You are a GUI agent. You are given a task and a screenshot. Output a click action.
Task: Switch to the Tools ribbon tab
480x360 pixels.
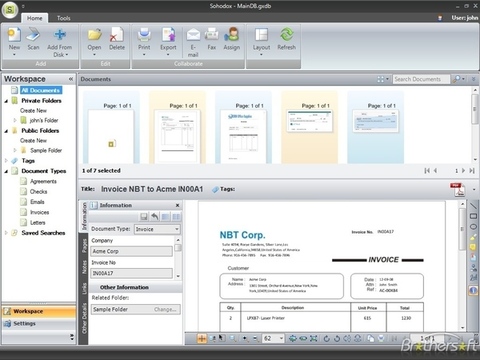[x=63, y=18]
